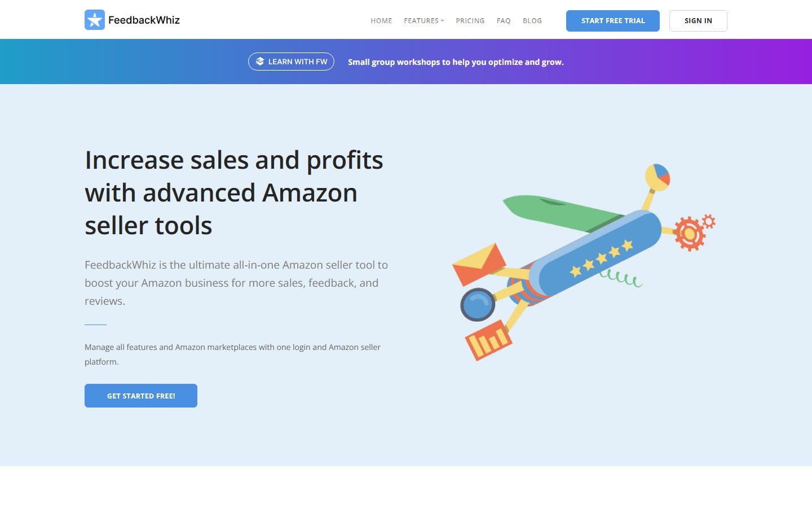Click the envelope icon in the illustration
Screen dimensions: 812x508
479,264
